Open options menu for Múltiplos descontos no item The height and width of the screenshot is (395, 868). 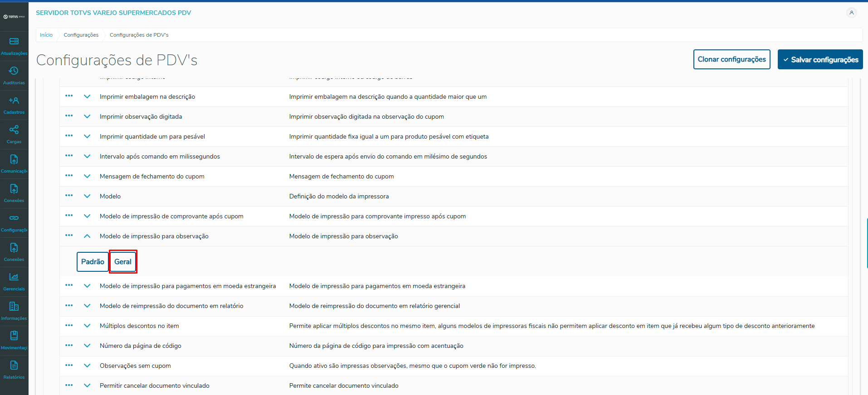pos(69,325)
